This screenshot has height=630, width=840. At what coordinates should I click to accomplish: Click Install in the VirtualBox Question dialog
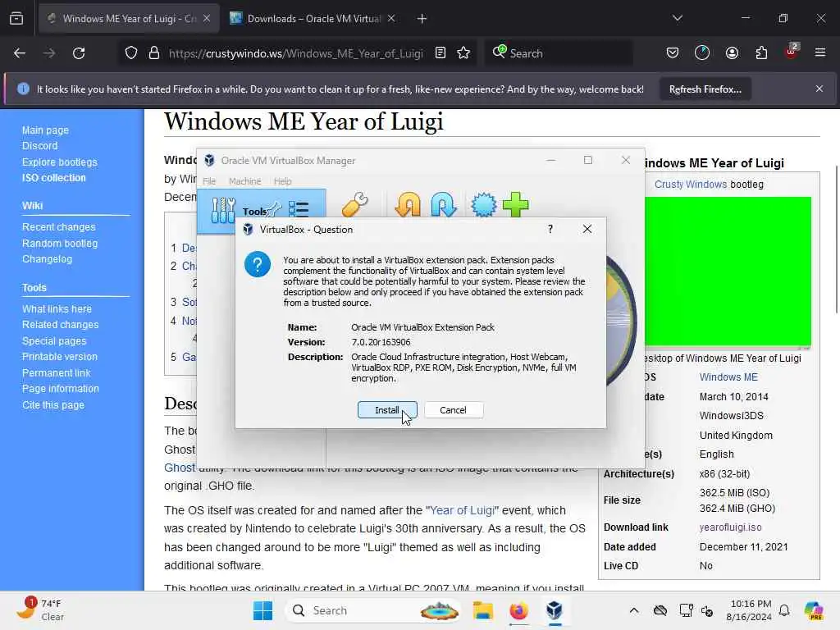click(387, 410)
